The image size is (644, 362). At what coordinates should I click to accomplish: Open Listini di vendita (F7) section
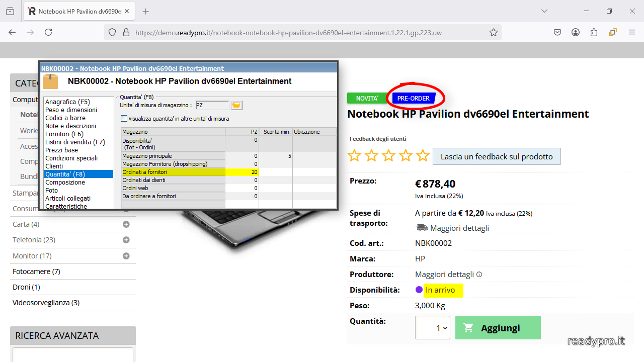pos(75,142)
